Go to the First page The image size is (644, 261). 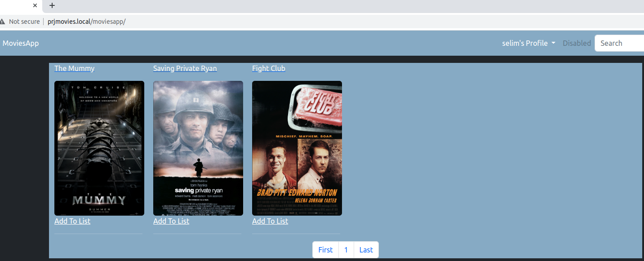[325, 250]
